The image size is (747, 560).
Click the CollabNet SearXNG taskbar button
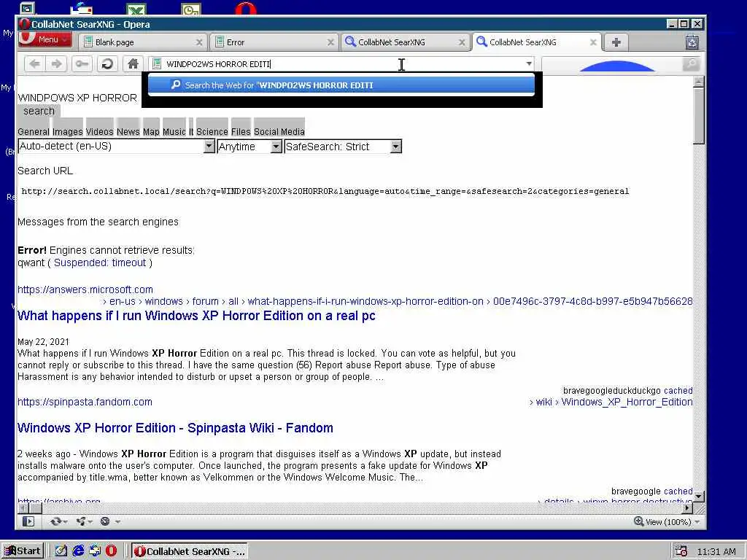(x=189, y=551)
